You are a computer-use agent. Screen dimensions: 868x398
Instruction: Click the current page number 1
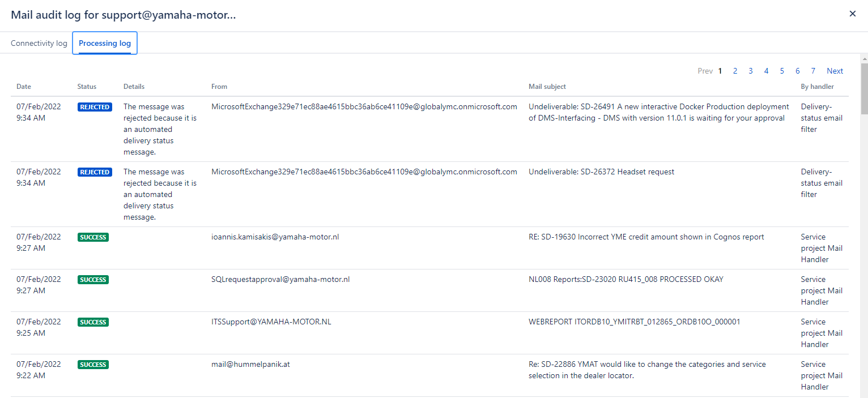tap(720, 71)
